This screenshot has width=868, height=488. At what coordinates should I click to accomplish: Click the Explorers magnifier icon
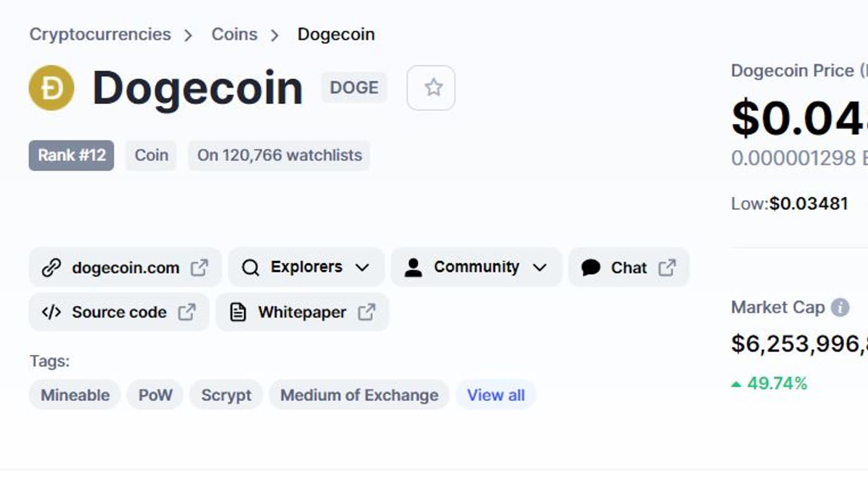tap(250, 267)
